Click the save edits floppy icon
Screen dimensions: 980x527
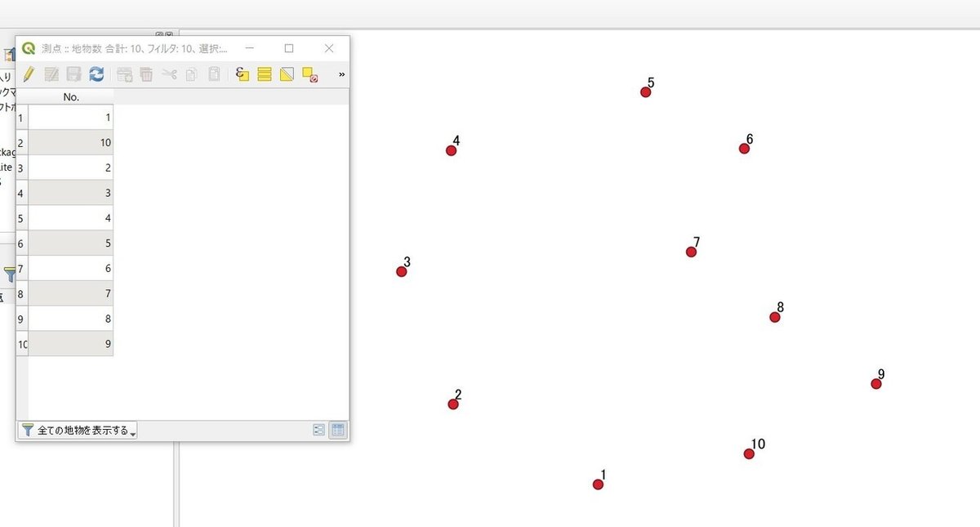[73, 74]
